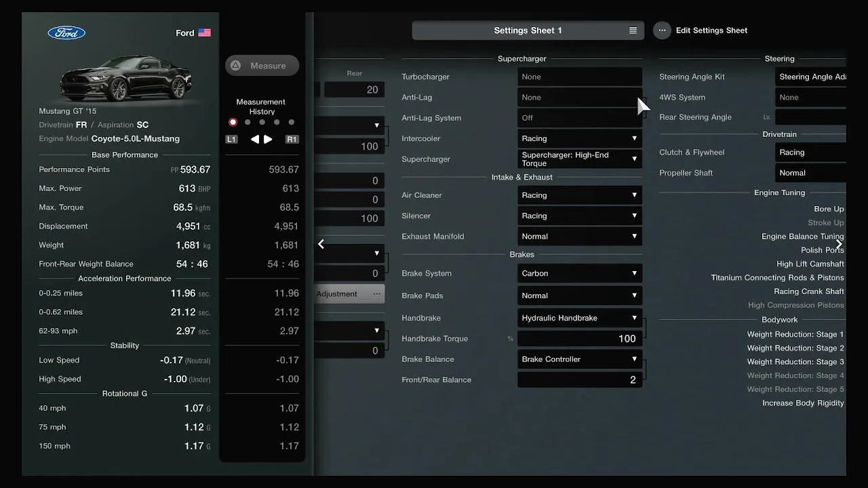Viewport: 868px width, 488px height.
Task: Click the Rear value 20 field
Action: [355, 89]
